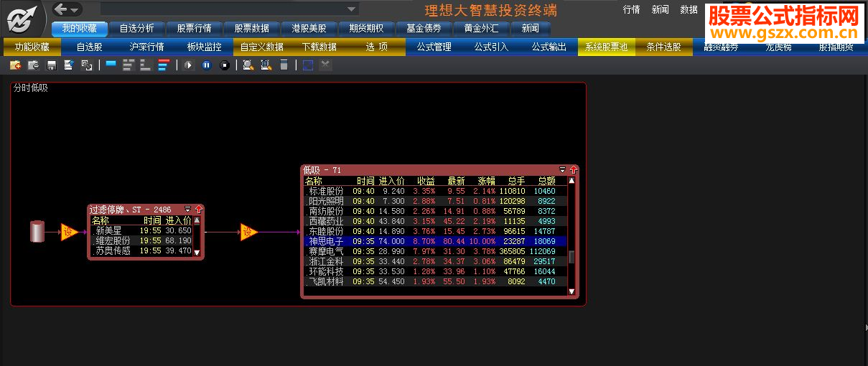868x366 pixels.
Task: Click the back arrow navigation button
Action: click(61, 9)
